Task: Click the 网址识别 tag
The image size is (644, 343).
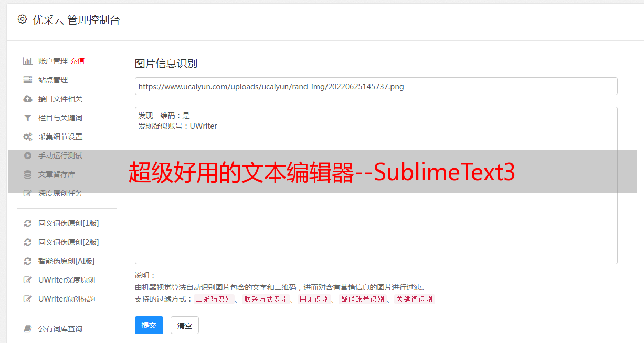Action: tap(314, 299)
